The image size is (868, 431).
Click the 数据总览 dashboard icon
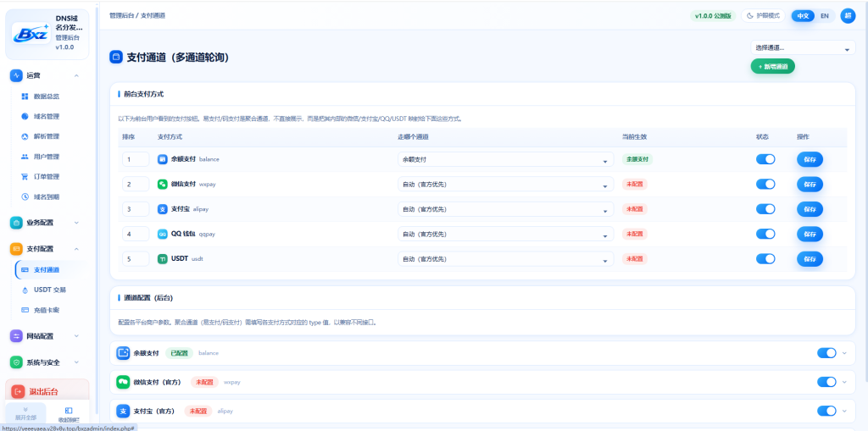[25, 97]
